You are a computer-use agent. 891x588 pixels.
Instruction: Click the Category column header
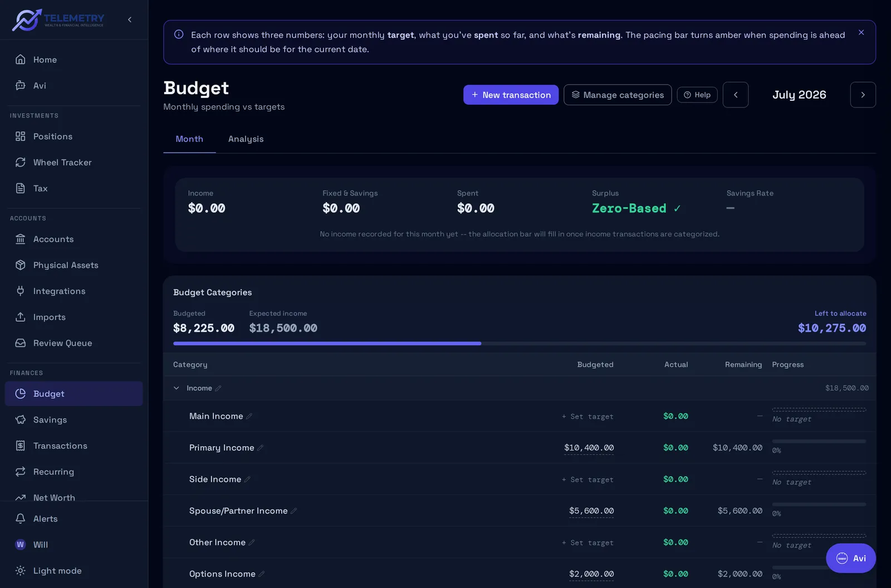point(190,365)
